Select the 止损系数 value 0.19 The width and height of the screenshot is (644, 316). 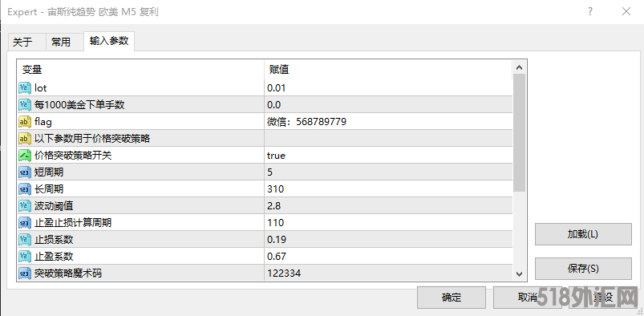[x=277, y=240]
